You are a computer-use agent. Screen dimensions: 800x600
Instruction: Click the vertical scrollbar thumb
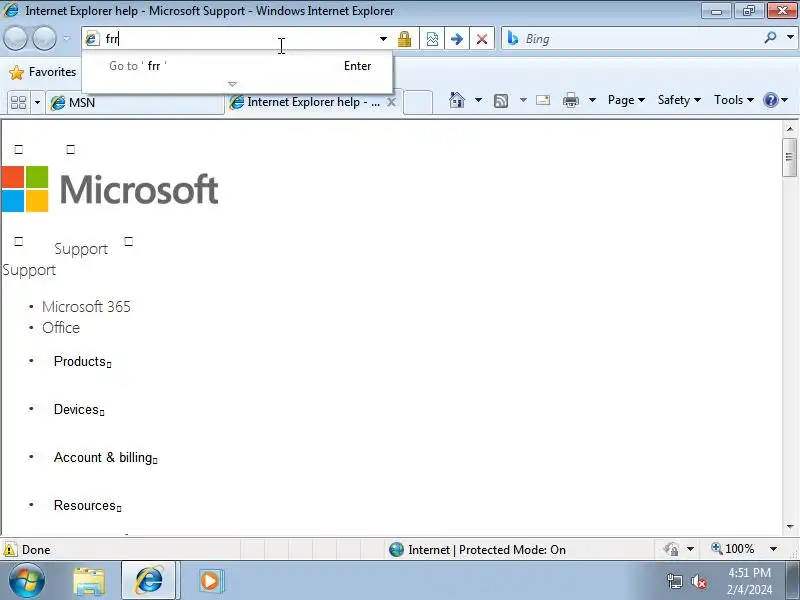[790, 157]
